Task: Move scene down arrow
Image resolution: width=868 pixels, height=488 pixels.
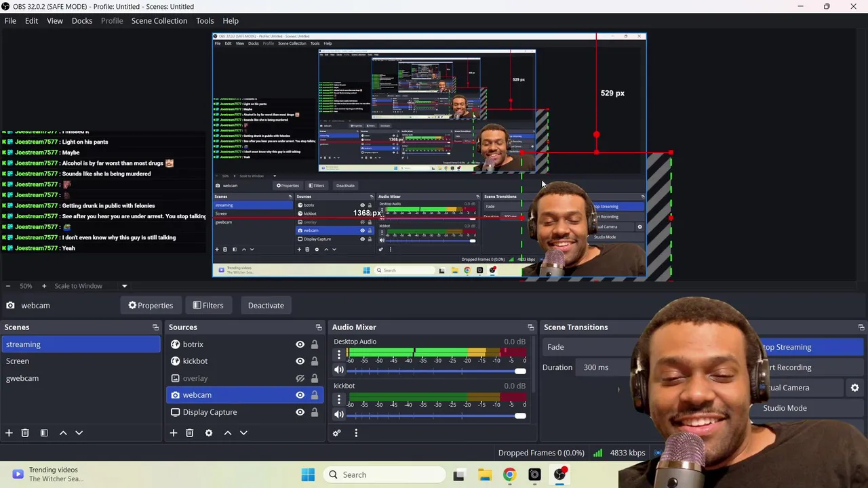Action: (79, 432)
